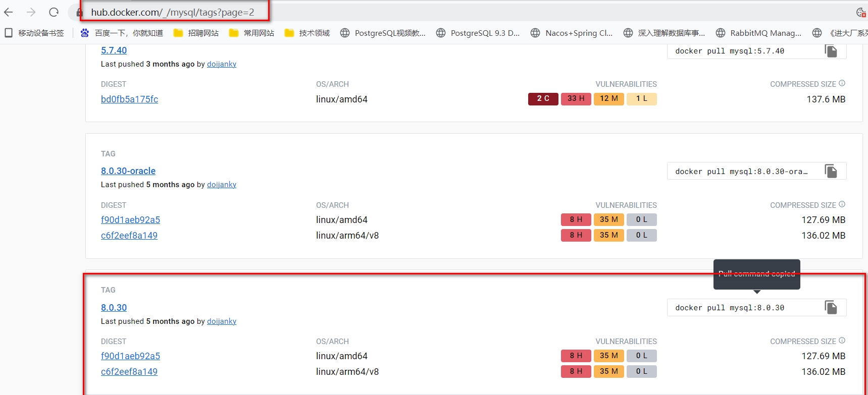Open the 8.0.30-oracle tag link
This screenshot has width=868, height=395.
point(128,171)
